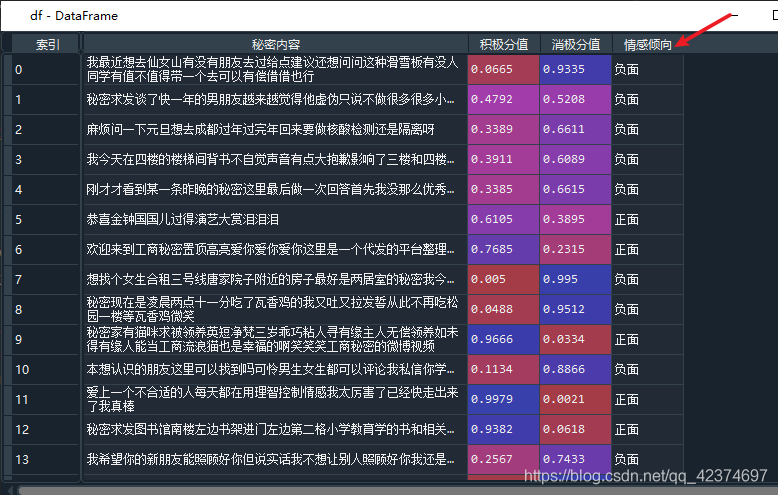Viewport: 778px width, 495px height.
Task: Select the cell starting 我希望你的新朋友
Action: 275,459
